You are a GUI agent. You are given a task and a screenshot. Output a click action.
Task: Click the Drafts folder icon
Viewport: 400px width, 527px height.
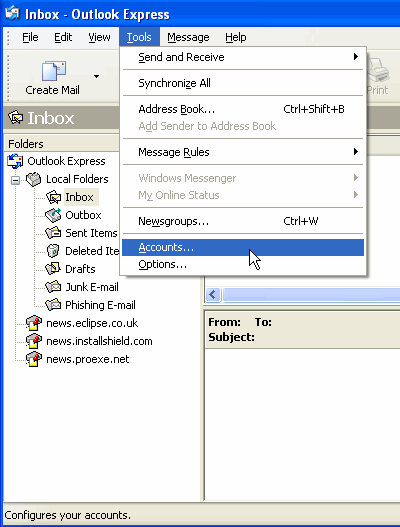(x=53, y=269)
